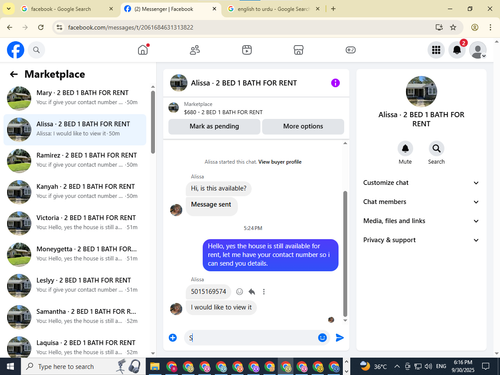Expand the Chat members section
The image size is (500, 375).
click(x=421, y=202)
